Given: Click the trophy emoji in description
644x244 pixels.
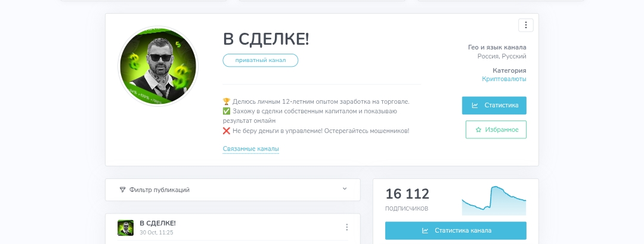Looking at the screenshot, I should [227, 101].
